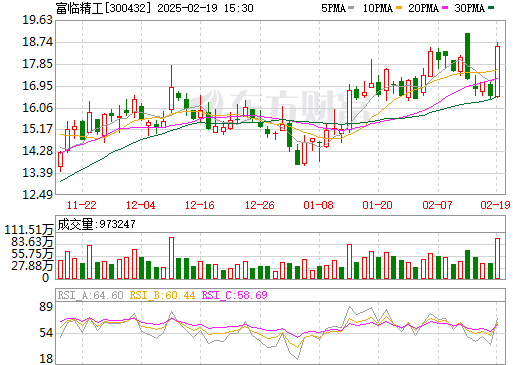Viewport: 520px width, 365px height.
Task: Click the 5PMA gray legend marker
Action: point(351,8)
